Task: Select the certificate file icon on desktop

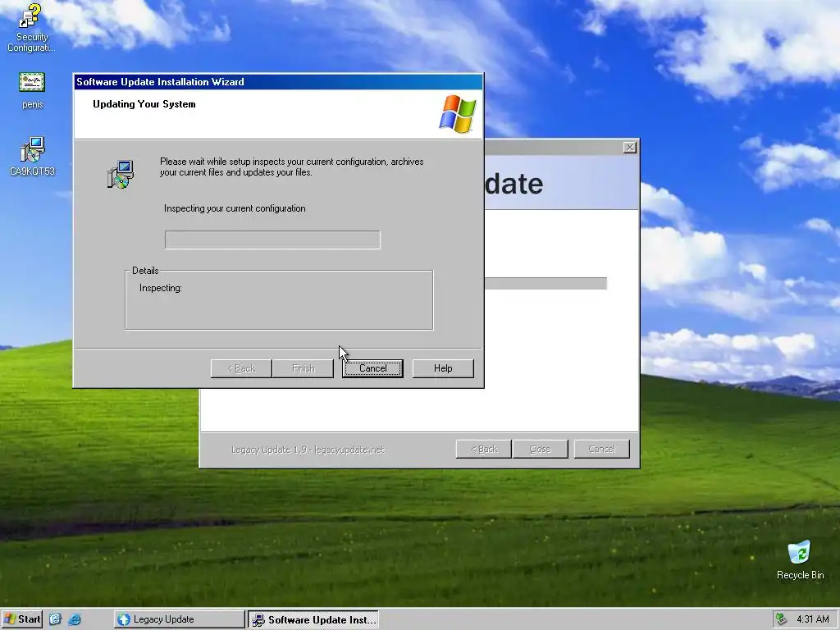Action: click(32, 83)
